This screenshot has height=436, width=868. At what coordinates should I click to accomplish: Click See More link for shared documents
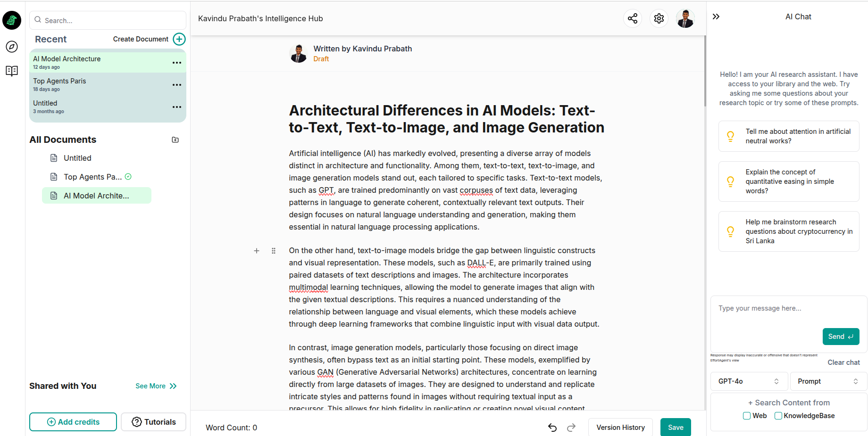[x=156, y=386]
